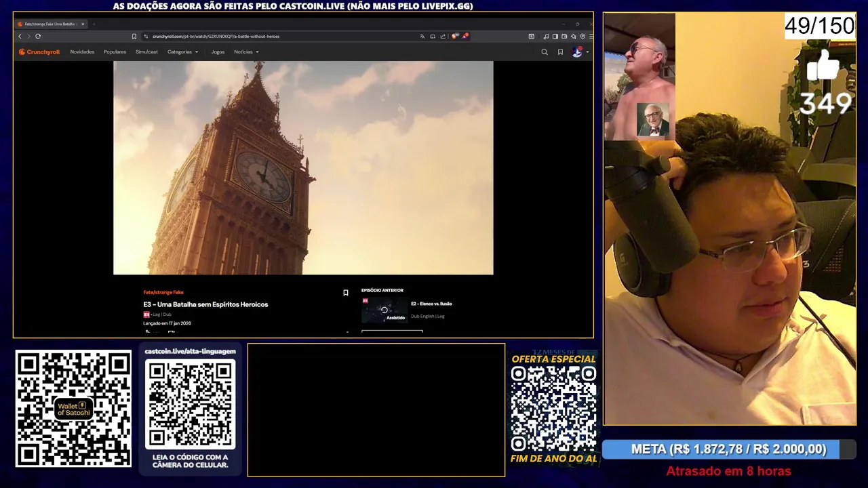Go back with the browser back arrow
Image resolution: width=868 pixels, height=488 pixels.
tap(20, 36)
